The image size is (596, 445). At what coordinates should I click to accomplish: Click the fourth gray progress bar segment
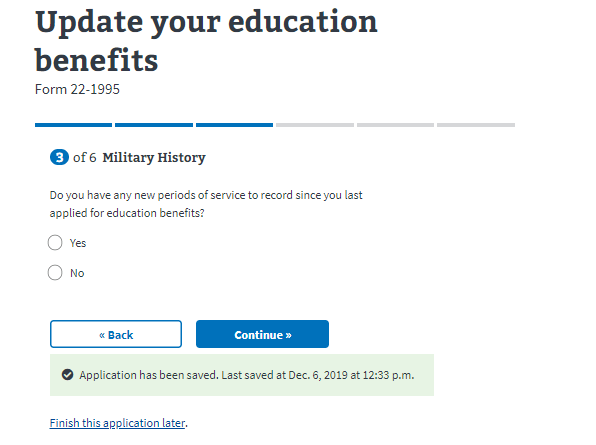click(x=315, y=125)
